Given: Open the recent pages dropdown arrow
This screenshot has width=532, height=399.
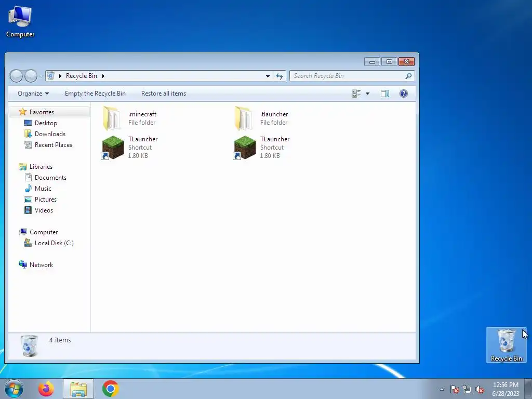Looking at the screenshot, I should coord(41,76).
